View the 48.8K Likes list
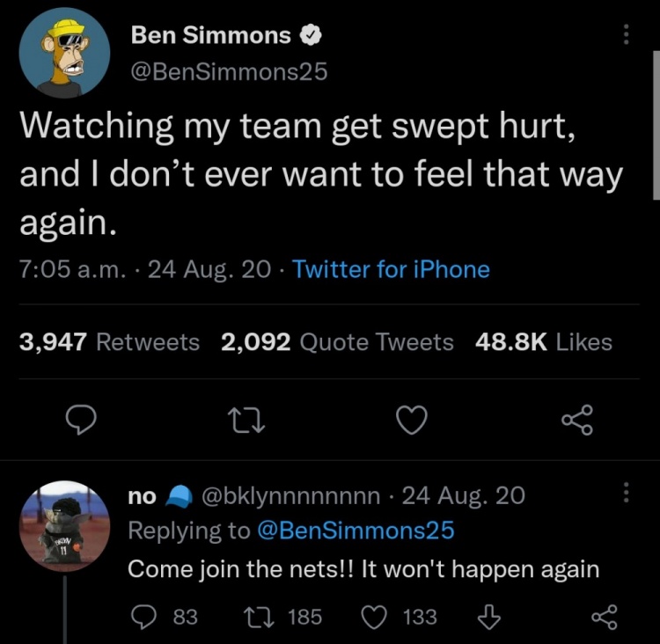 [x=543, y=342]
